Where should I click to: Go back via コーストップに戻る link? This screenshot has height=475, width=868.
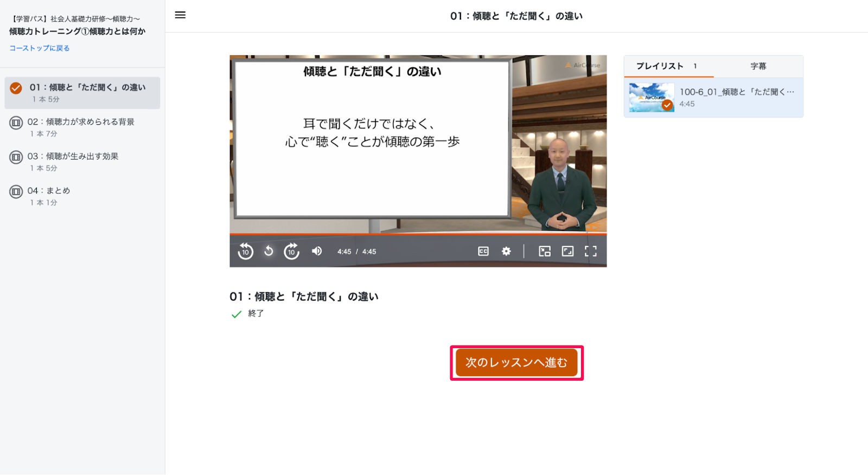click(x=40, y=48)
